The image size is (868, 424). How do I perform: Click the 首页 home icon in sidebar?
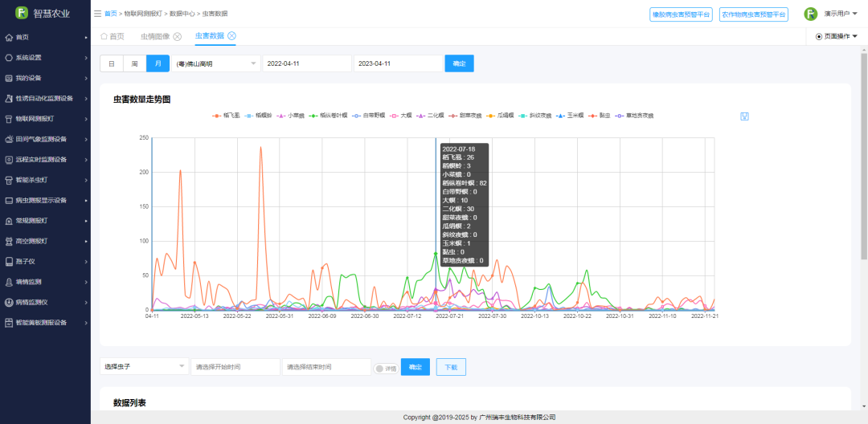9,37
